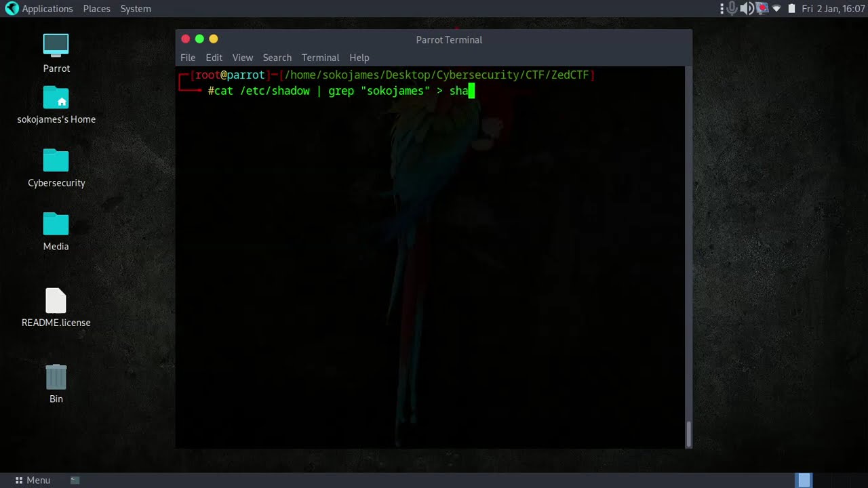Click the workspace switcher in bottom panel

[x=804, y=480]
